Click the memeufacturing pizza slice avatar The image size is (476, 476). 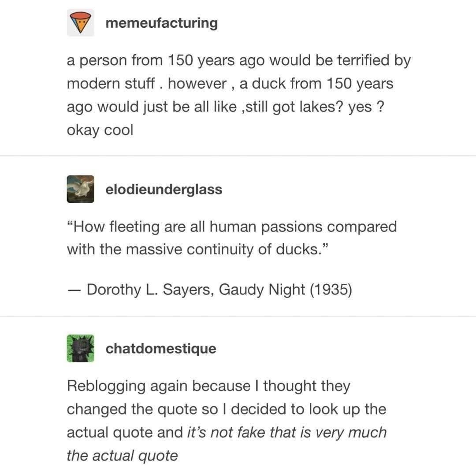pyautogui.click(x=80, y=22)
